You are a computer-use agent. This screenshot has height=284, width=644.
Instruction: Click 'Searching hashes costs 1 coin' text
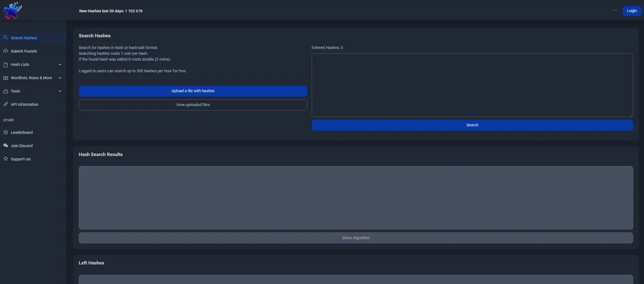(x=113, y=53)
